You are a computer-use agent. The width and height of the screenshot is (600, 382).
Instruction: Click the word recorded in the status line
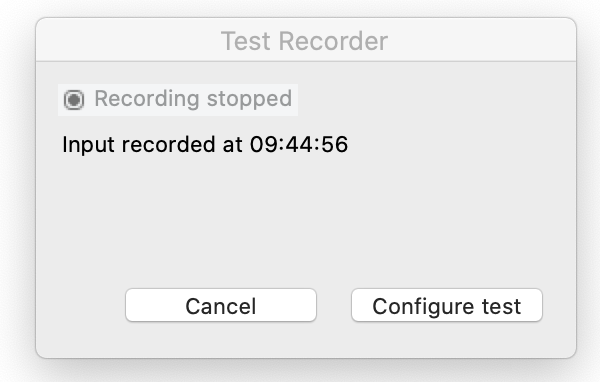168,144
